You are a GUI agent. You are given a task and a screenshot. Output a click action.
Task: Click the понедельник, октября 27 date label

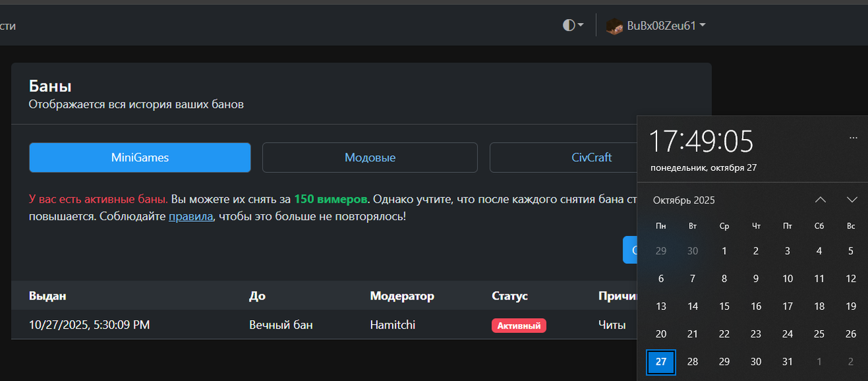(x=703, y=167)
